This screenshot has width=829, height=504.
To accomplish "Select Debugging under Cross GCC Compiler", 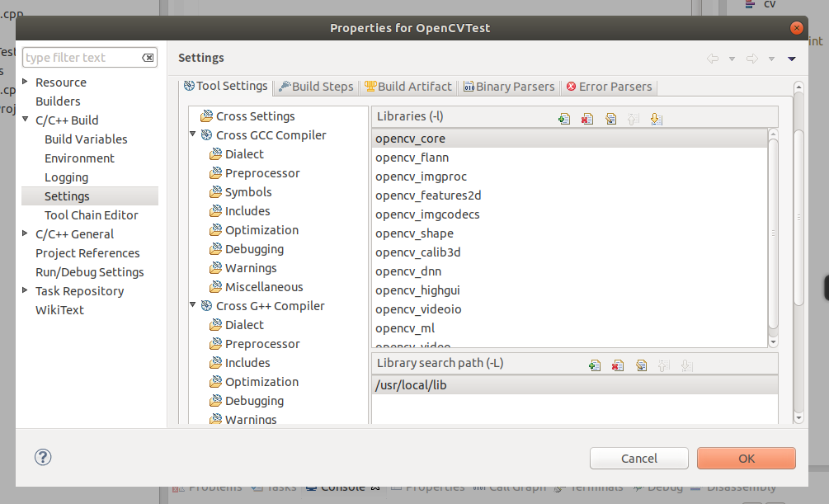I will coord(254,250).
